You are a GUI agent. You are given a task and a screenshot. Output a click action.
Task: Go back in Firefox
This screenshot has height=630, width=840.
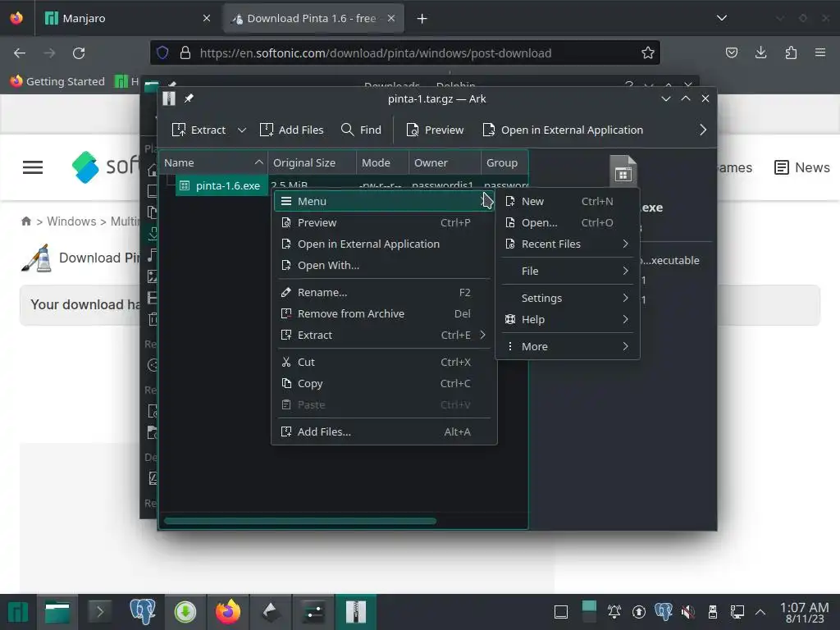click(20, 53)
